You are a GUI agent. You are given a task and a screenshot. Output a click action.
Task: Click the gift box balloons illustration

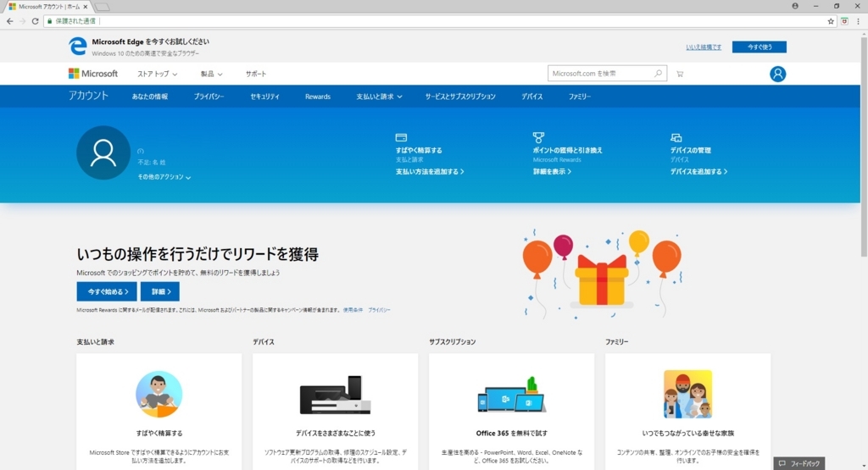click(x=603, y=274)
